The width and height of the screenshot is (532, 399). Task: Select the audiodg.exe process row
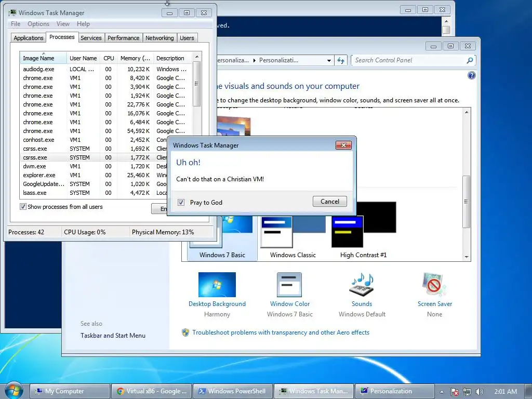[x=106, y=69]
